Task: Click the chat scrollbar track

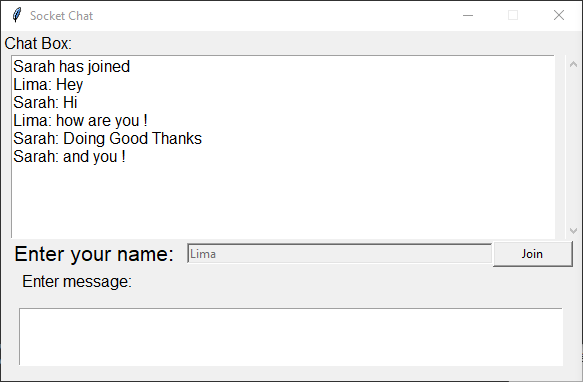Action: tap(573, 147)
